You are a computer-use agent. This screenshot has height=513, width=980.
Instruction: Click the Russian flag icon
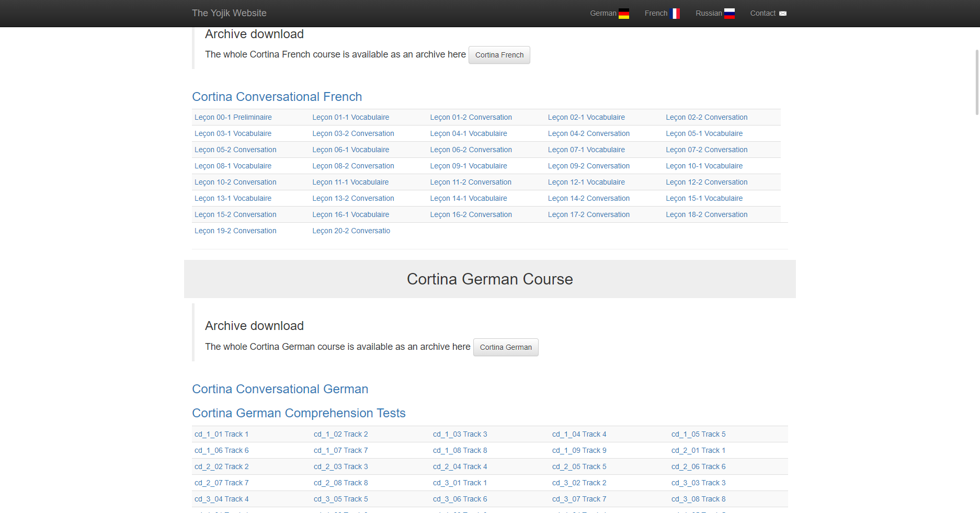(729, 13)
